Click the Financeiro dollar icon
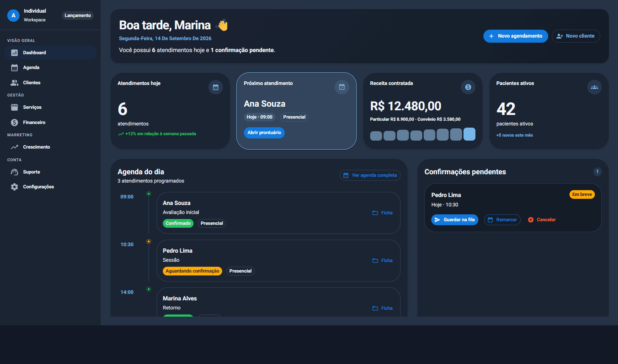Image resolution: width=618 pixels, height=364 pixels. [x=14, y=123]
